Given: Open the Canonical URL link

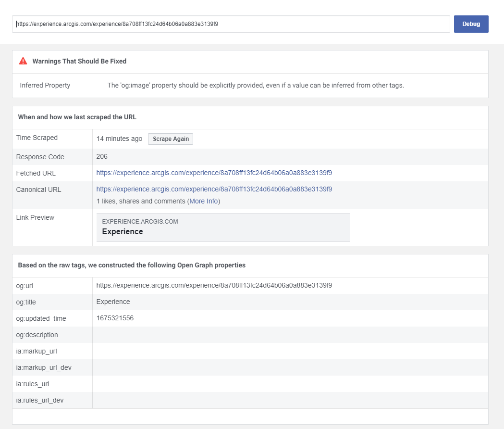Looking at the screenshot, I should pos(214,189).
